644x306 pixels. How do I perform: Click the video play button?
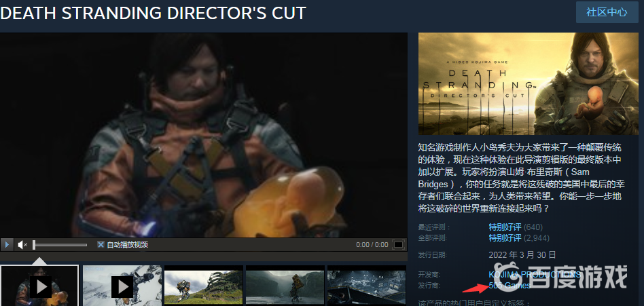7,245
